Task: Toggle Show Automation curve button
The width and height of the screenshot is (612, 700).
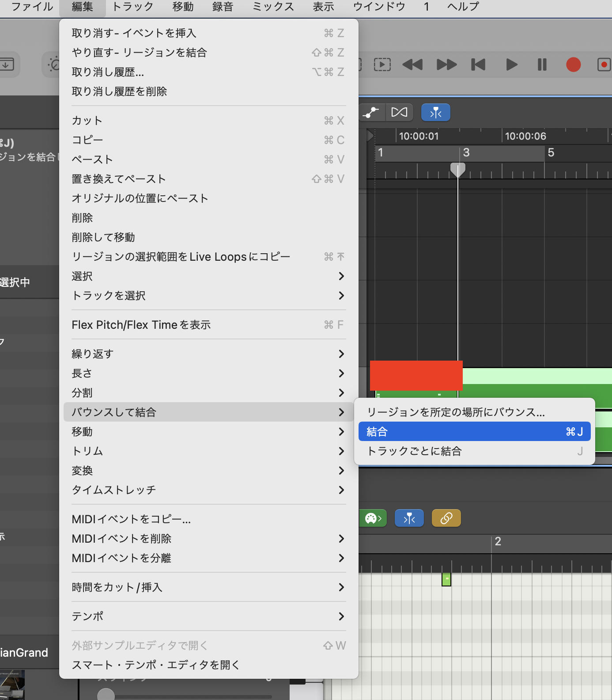Action: [371, 113]
